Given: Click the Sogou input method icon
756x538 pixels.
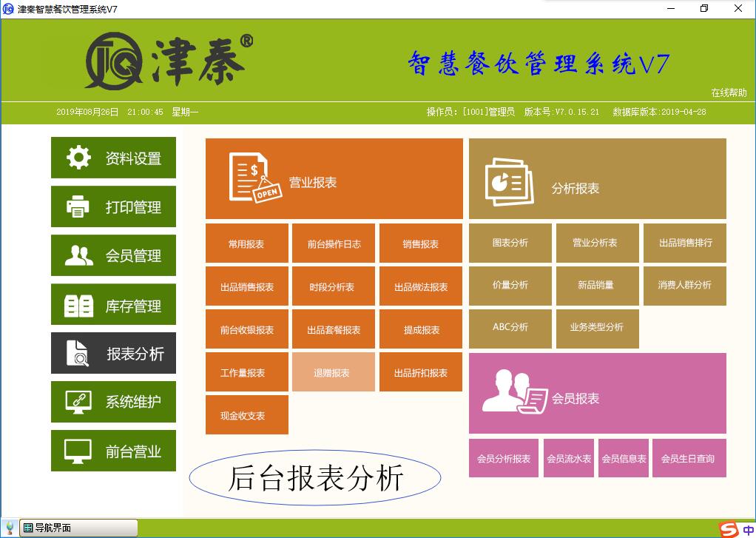Looking at the screenshot, I should coord(729,528).
